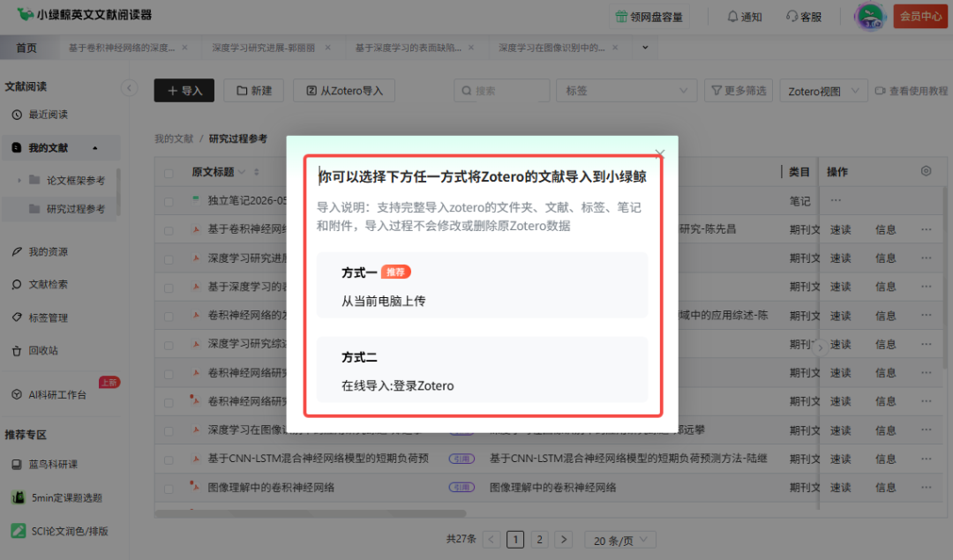Expand the tab overflow dropdown arrow
Image resolution: width=953 pixels, height=560 pixels.
645,48
